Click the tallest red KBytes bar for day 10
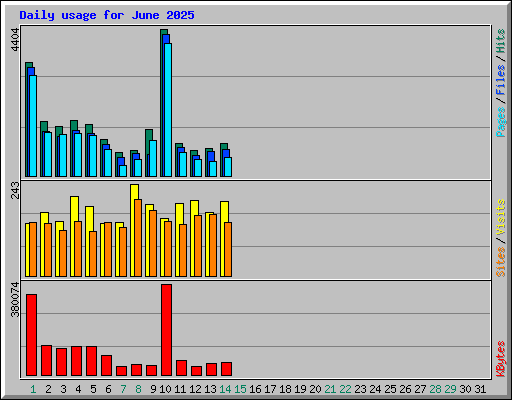The height and width of the screenshot is (400, 512). pos(166,330)
